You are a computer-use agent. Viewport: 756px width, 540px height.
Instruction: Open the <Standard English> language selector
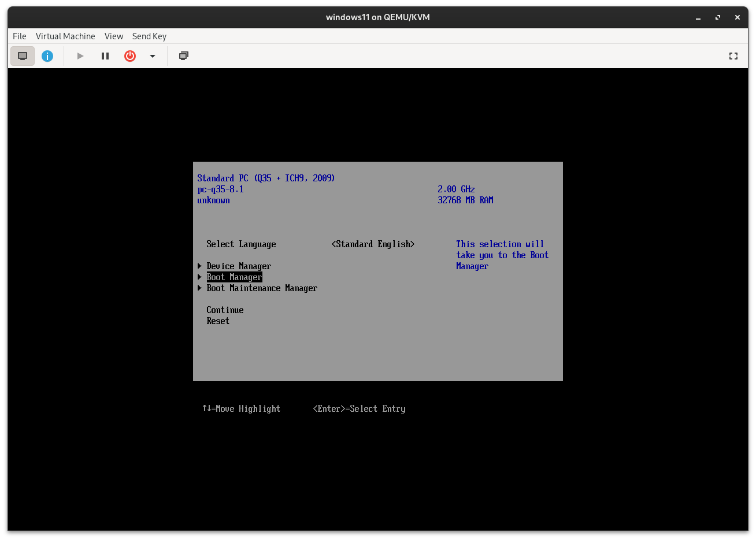tap(373, 244)
